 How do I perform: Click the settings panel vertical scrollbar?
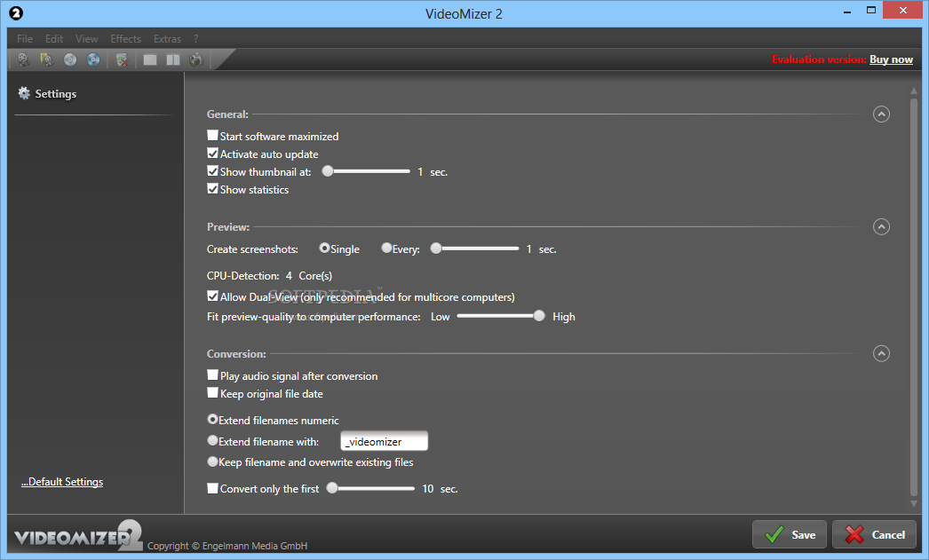[x=914, y=296]
